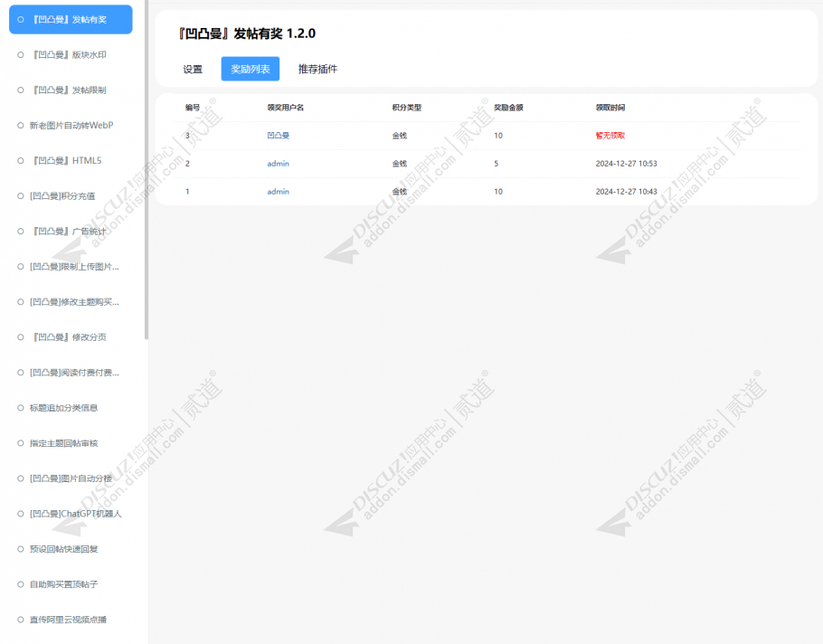
Task: Click the 领奖用户名 column header
Action: point(286,108)
